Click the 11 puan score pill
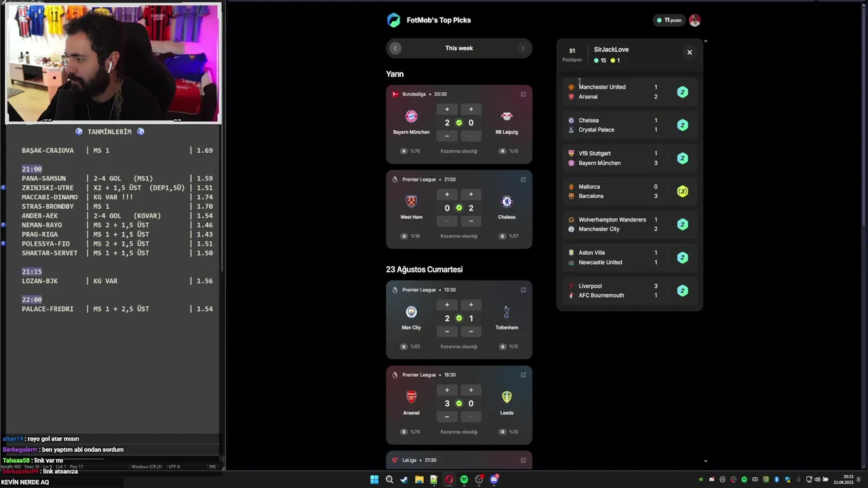This screenshot has height=488, width=868. (x=669, y=20)
